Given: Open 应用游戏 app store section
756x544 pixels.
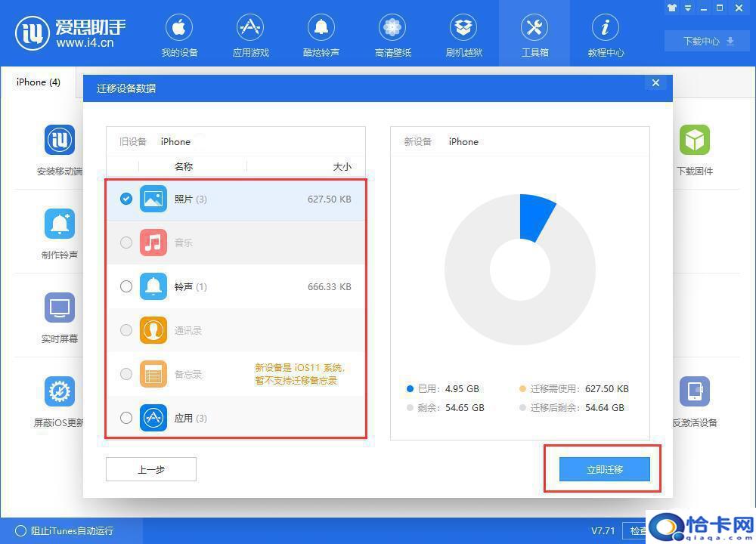Looking at the screenshot, I should [x=250, y=36].
